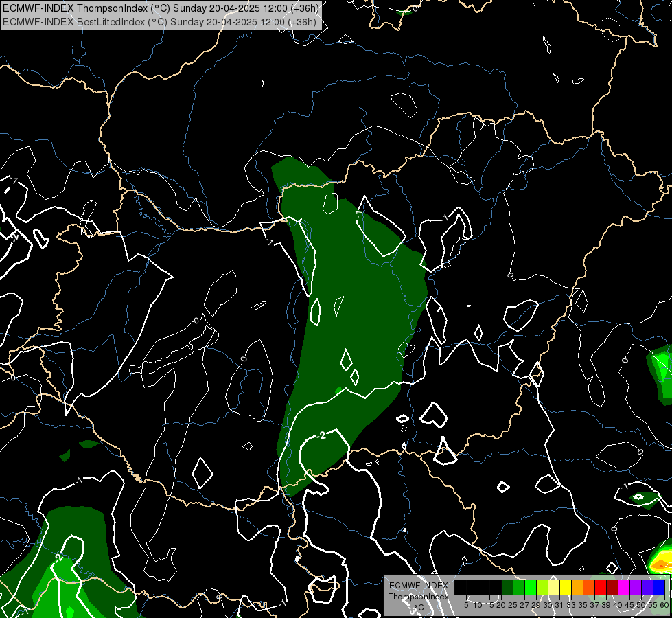Viewport: 672px width, 618px height.
Task: Click legend tick value 31
Action: pyautogui.click(x=559, y=605)
